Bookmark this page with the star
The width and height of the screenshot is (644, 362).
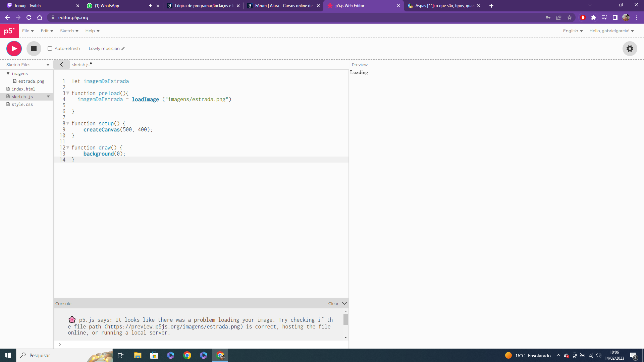tap(570, 17)
